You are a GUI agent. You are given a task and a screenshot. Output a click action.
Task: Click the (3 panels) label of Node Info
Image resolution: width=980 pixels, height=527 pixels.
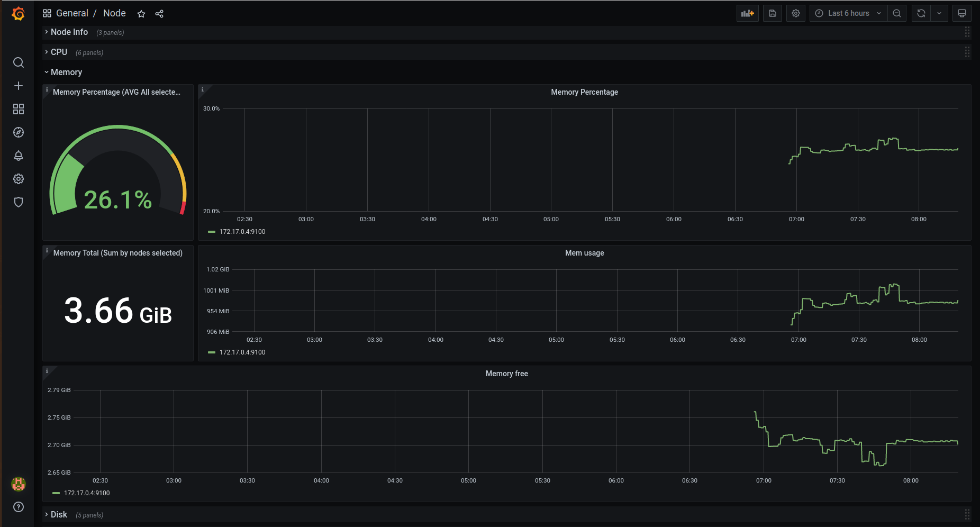[110, 33]
